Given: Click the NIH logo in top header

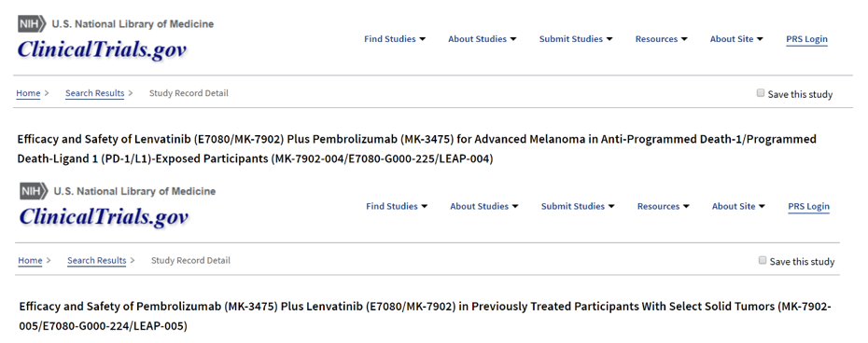Looking at the screenshot, I should click(32, 24).
